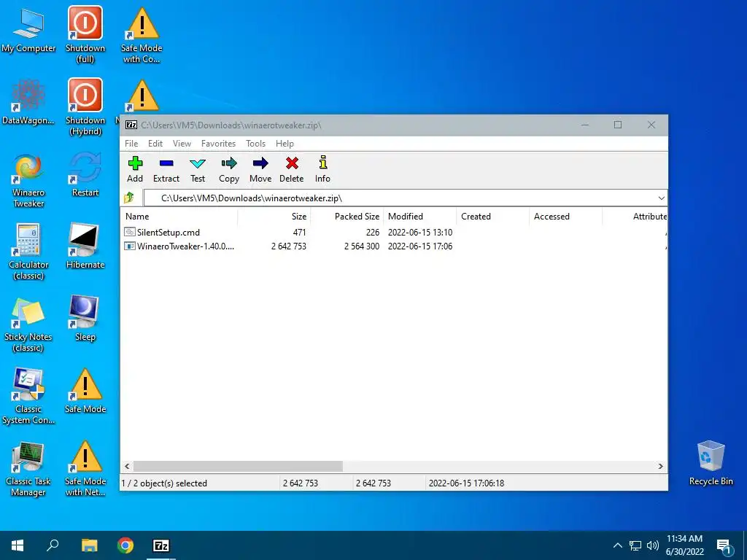The width and height of the screenshot is (747, 560).
Task: Select the Restart desktop shortcut
Action: (85, 174)
